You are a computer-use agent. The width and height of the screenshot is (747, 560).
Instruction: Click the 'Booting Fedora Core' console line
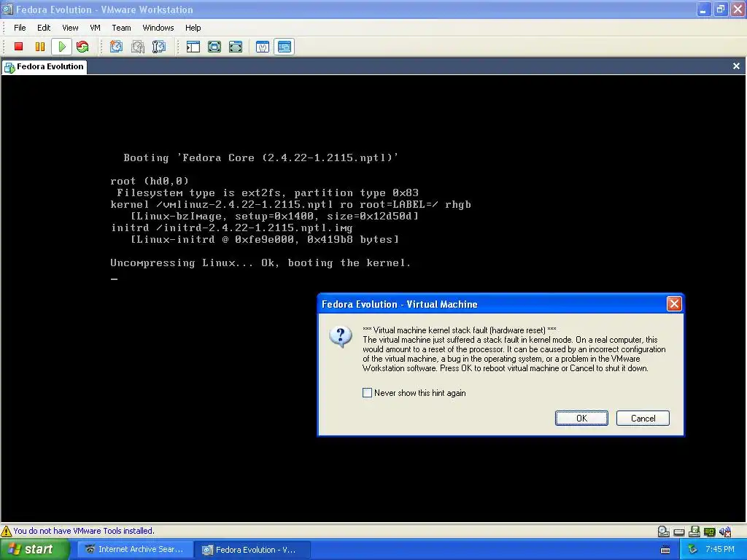[260, 157]
